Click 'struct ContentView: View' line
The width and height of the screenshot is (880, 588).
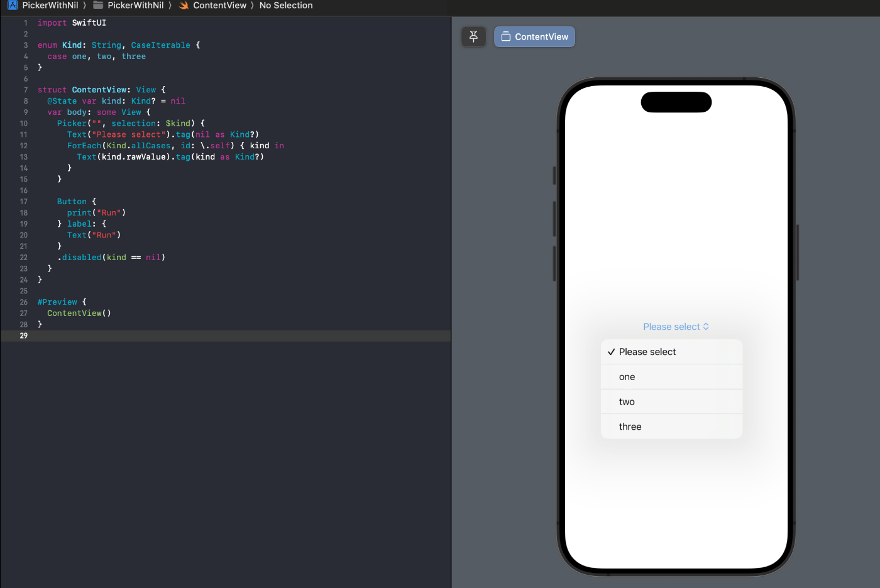[101, 90]
